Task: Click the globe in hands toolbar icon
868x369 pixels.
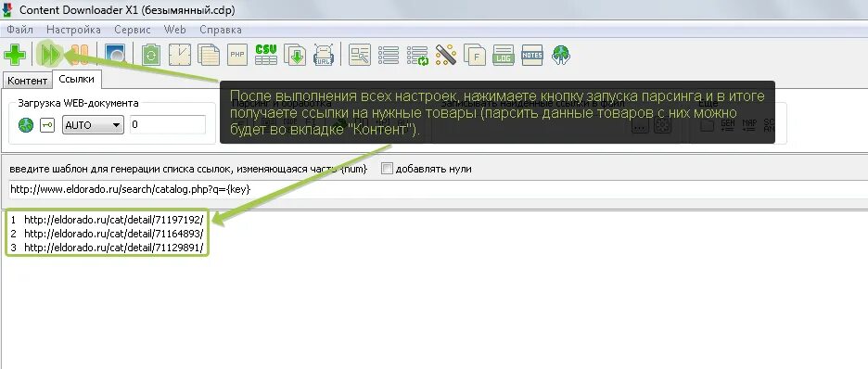Action: 561,55
